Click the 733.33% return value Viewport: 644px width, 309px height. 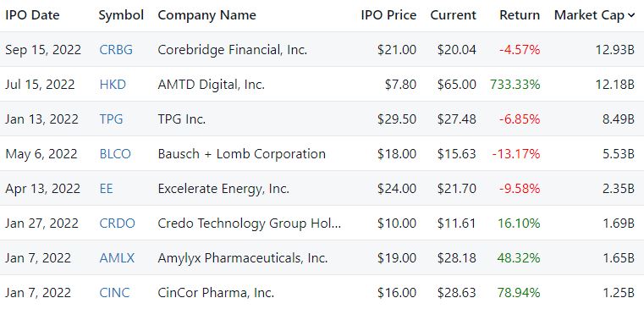point(515,85)
